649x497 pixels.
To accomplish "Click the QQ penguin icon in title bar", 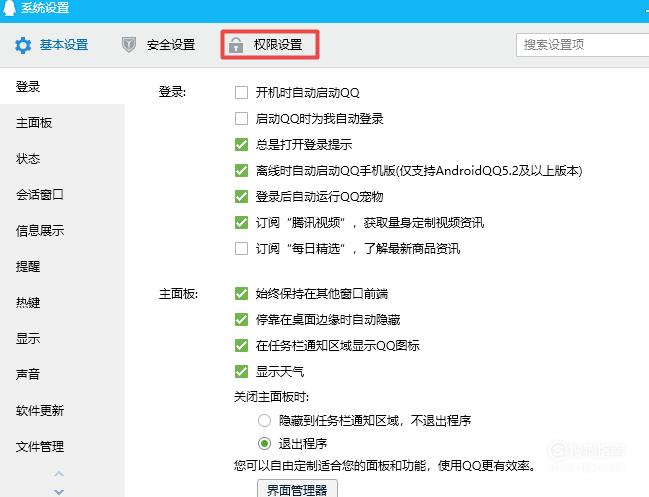I will [9, 7].
